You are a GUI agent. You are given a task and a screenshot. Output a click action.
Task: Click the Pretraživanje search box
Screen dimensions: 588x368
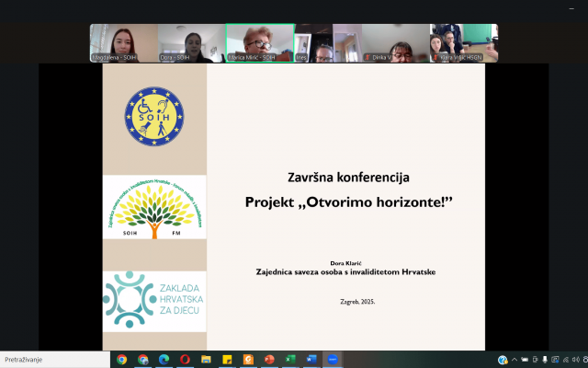coord(55,360)
